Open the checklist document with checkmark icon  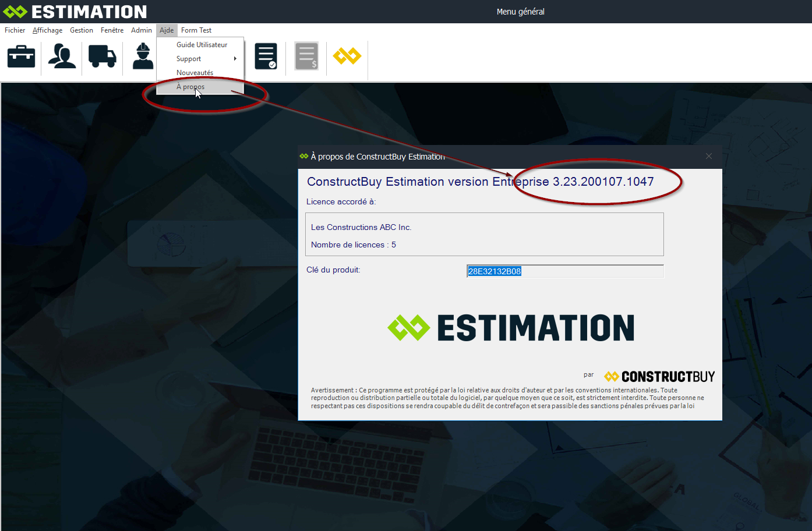coord(266,56)
